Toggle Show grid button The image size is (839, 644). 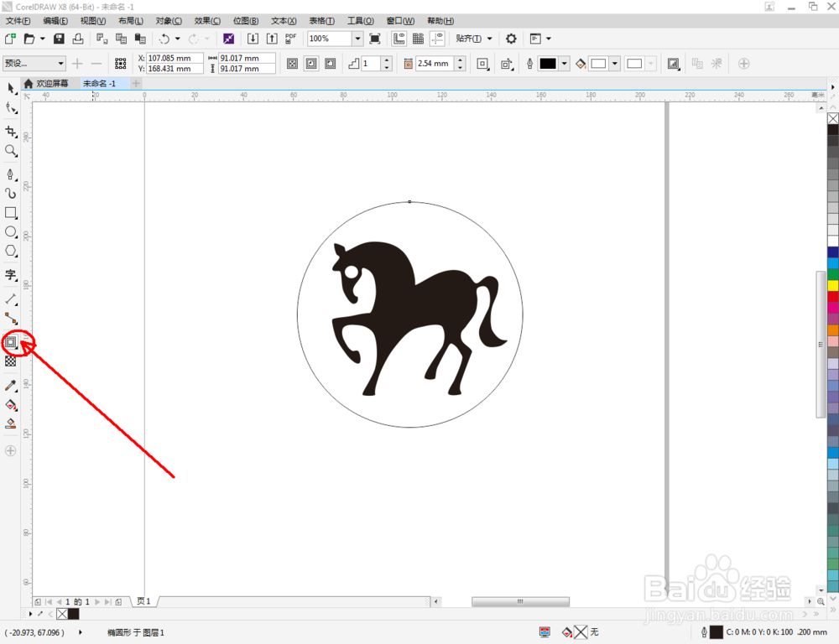point(418,39)
